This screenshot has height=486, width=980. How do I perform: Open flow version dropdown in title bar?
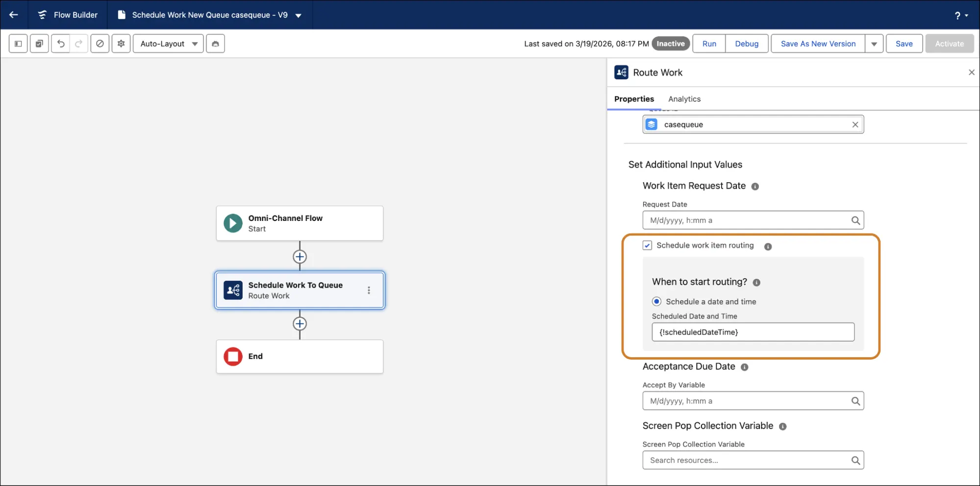[x=298, y=15]
